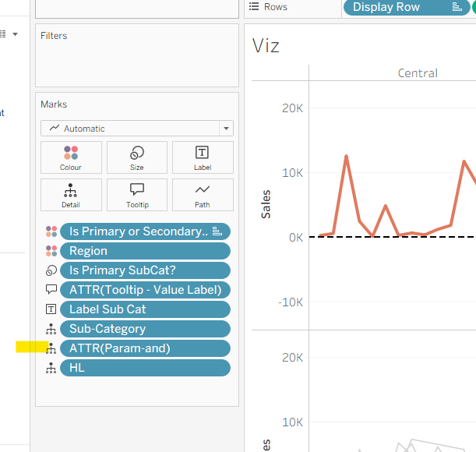
Task: Open the Path marks card
Action: [202, 195]
